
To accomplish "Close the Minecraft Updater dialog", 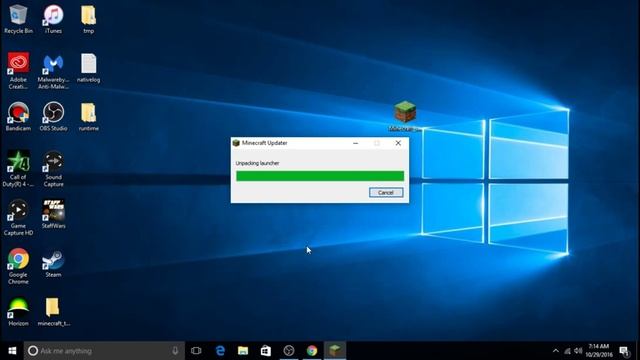I will [398, 143].
